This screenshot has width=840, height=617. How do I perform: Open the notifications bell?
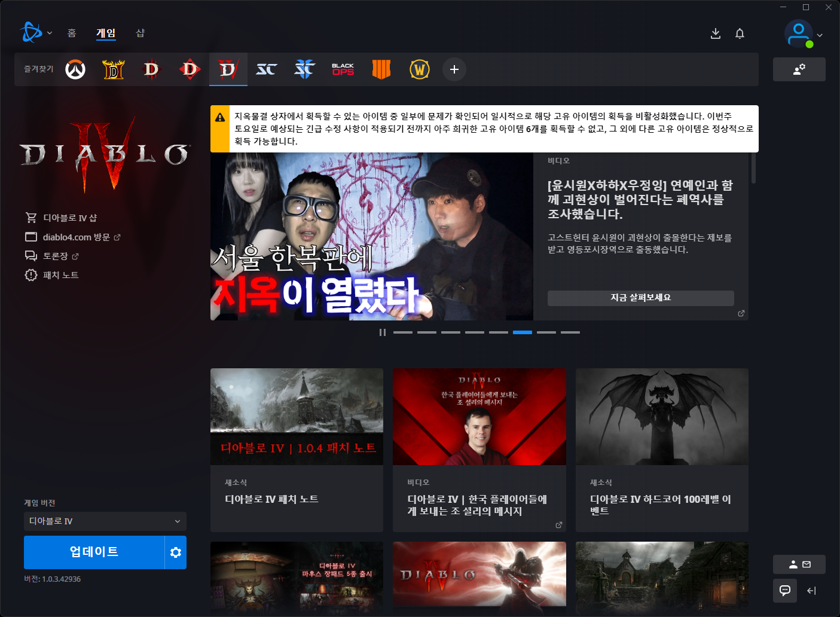(740, 33)
